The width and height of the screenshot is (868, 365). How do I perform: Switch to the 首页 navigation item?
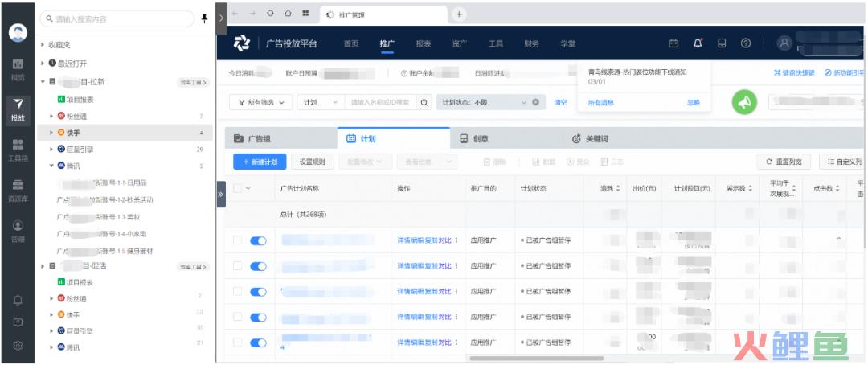351,43
